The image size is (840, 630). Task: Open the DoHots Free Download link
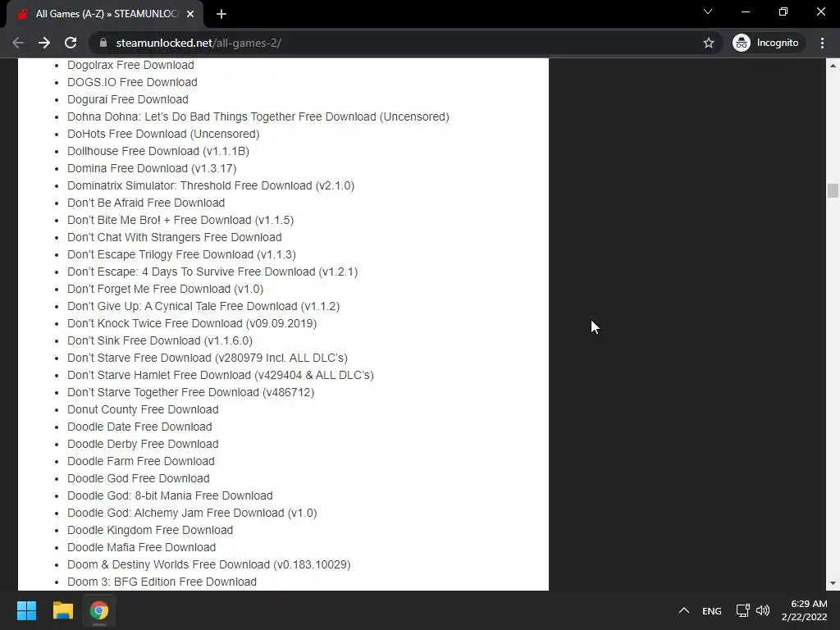tap(163, 134)
